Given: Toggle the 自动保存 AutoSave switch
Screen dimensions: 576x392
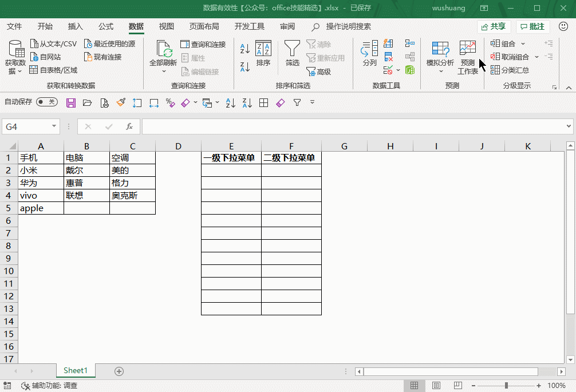Looking at the screenshot, I should pyautogui.click(x=46, y=102).
